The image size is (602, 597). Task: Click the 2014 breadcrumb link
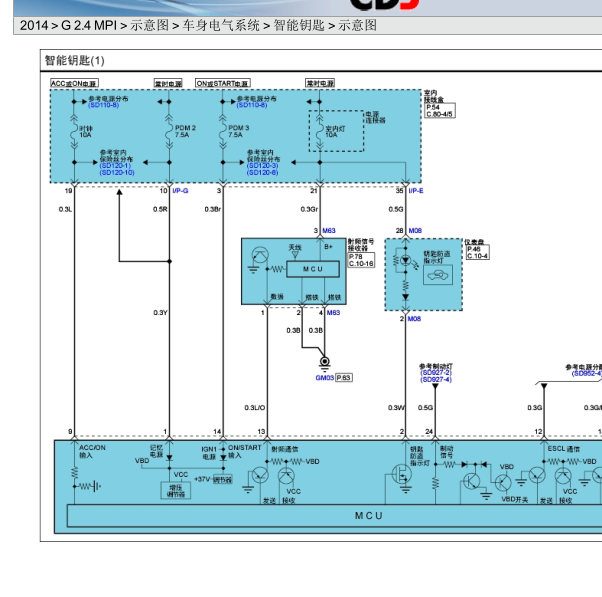tap(34, 25)
